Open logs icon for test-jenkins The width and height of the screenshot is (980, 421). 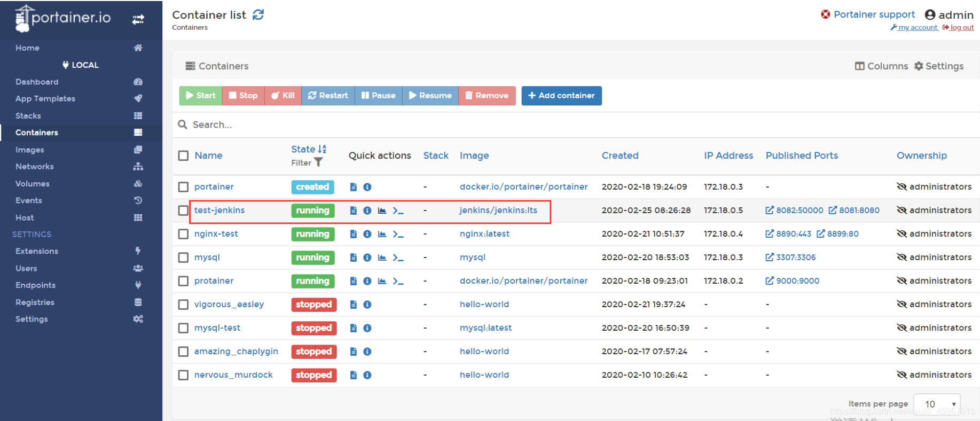pos(353,210)
